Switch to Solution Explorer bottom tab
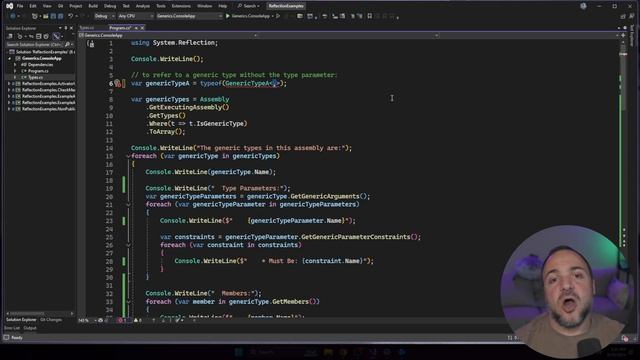 coord(21,320)
